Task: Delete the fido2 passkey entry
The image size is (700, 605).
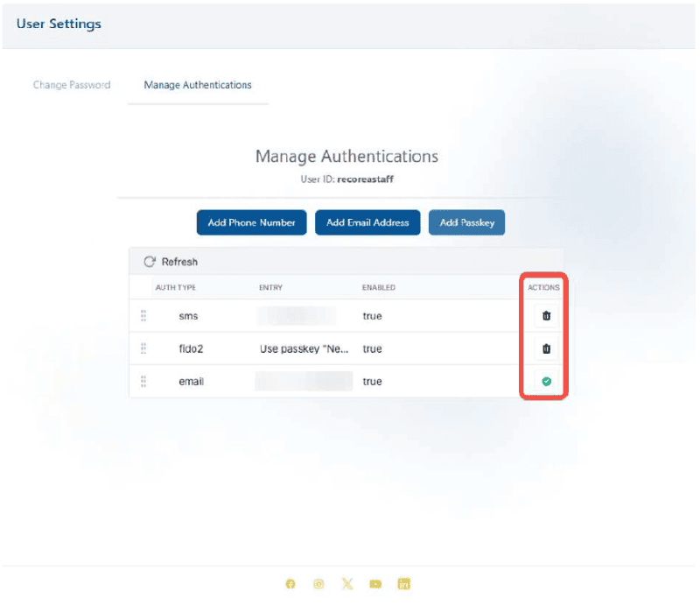Action: (546, 348)
